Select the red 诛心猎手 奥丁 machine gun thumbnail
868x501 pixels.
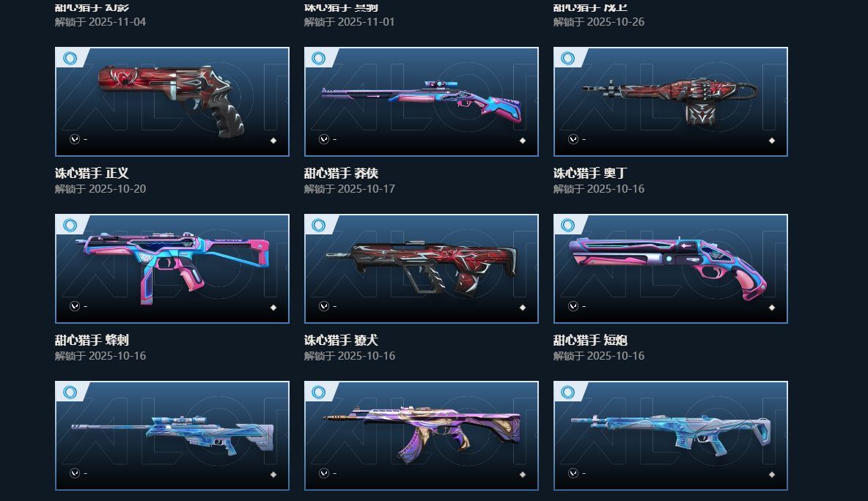point(670,102)
